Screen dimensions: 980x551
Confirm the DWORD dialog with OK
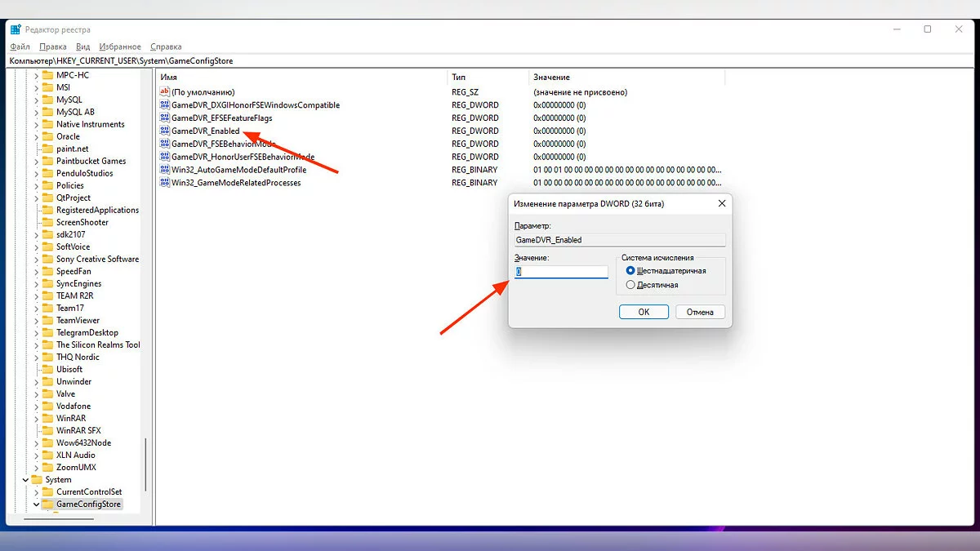(644, 312)
